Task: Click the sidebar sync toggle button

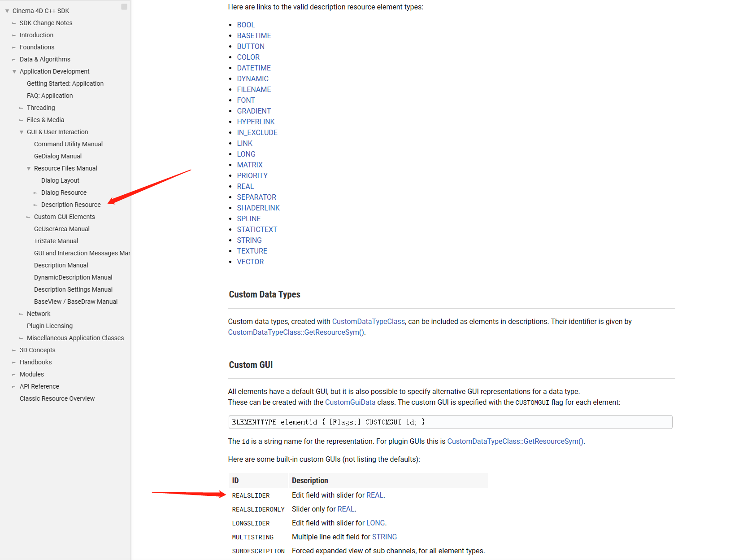Action: 124,7
